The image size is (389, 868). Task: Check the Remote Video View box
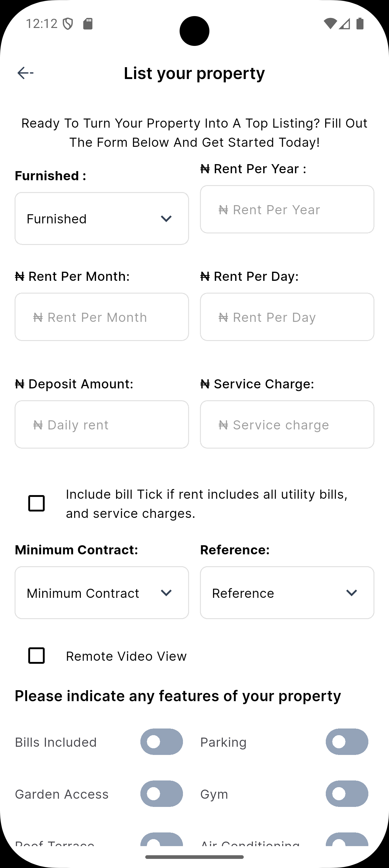pos(36,656)
